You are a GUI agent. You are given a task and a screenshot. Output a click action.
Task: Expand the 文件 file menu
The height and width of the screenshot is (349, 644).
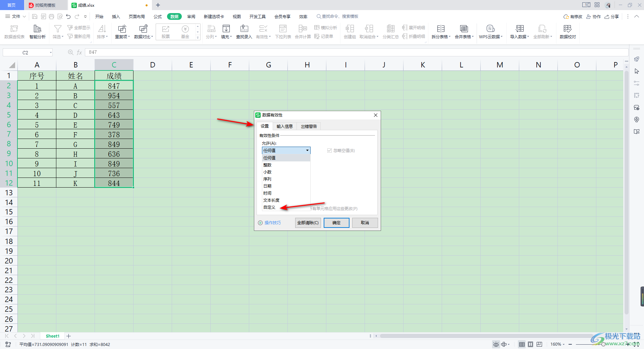pos(15,16)
